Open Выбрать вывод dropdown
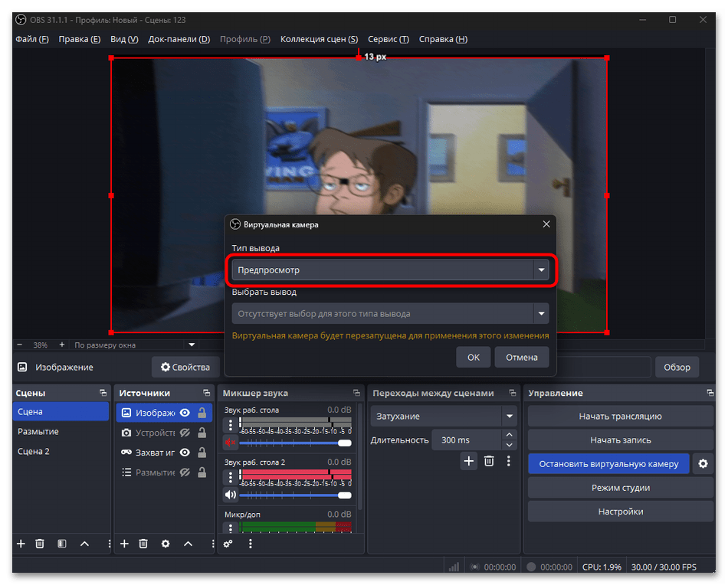The width and height of the screenshot is (728, 585). pyautogui.click(x=391, y=314)
